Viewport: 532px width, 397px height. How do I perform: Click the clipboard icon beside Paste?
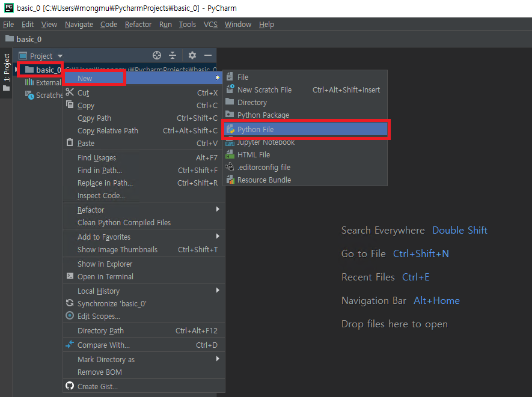70,142
